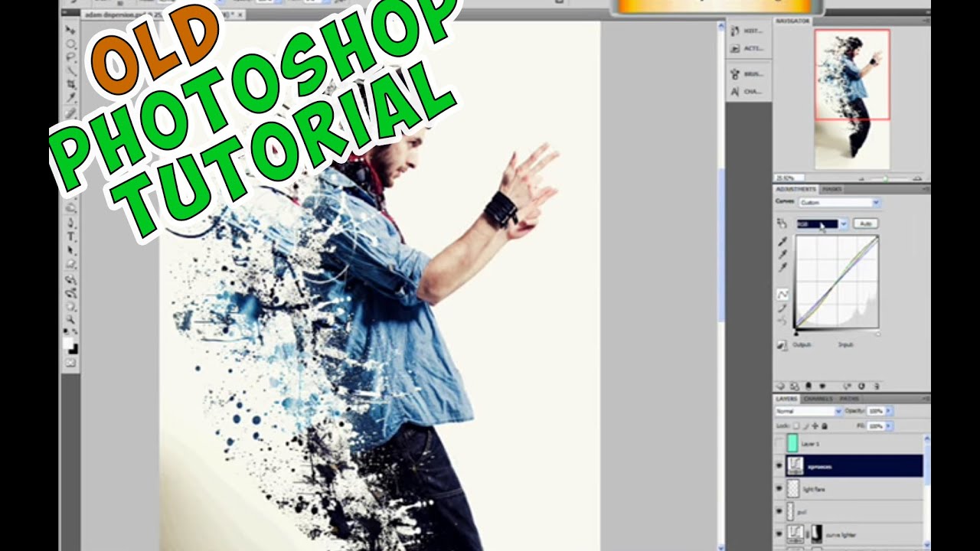
Task: Click the curve lighter layer mask thumbnail
Action: pyautogui.click(x=816, y=534)
